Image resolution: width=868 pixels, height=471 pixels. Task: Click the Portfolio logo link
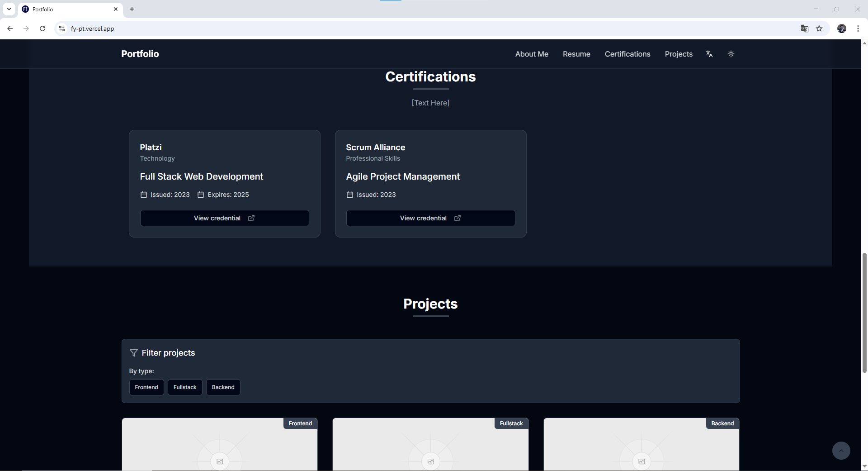pyautogui.click(x=140, y=54)
